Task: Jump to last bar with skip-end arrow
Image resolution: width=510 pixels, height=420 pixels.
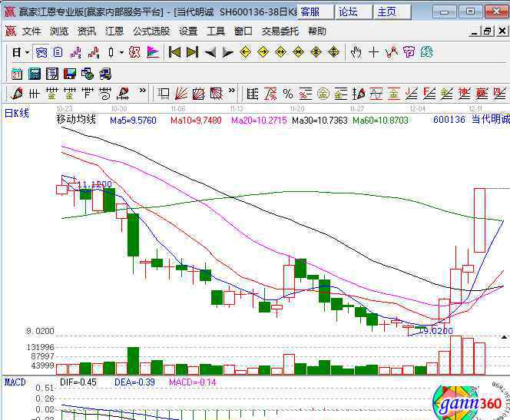Action: point(192,52)
